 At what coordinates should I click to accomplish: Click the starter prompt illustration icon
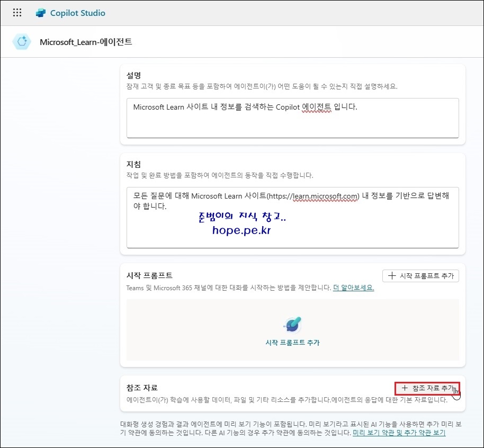[292, 325]
